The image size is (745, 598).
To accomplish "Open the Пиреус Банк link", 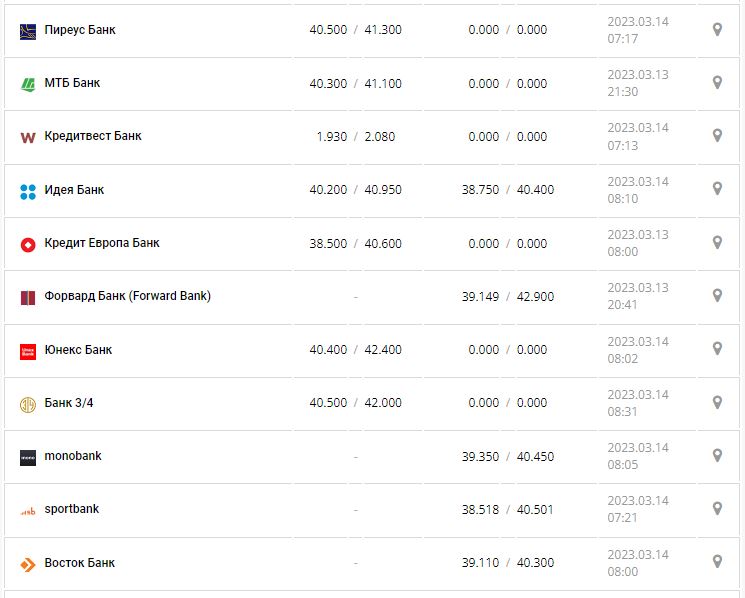I will (80, 30).
